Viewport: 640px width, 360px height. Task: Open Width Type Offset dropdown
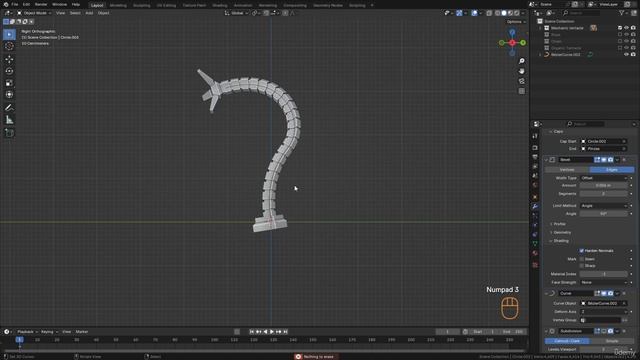pyautogui.click(x=604, y=178)
